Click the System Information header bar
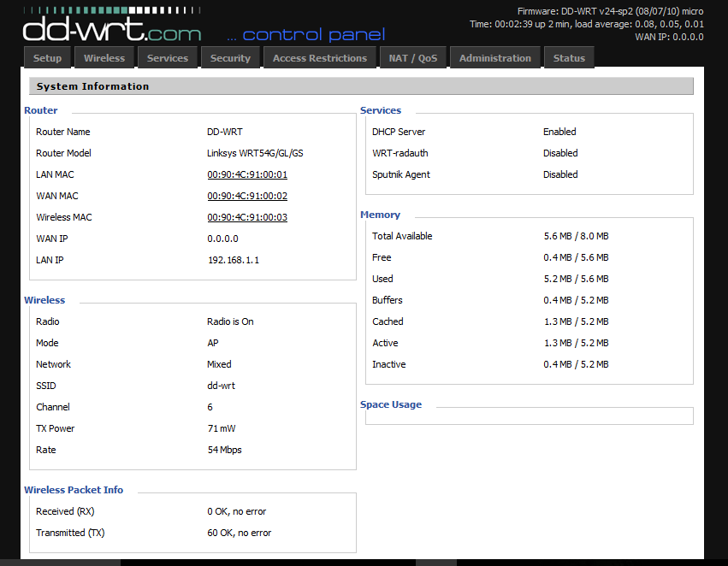Screen dimensions: 728x566 point(362,85)
